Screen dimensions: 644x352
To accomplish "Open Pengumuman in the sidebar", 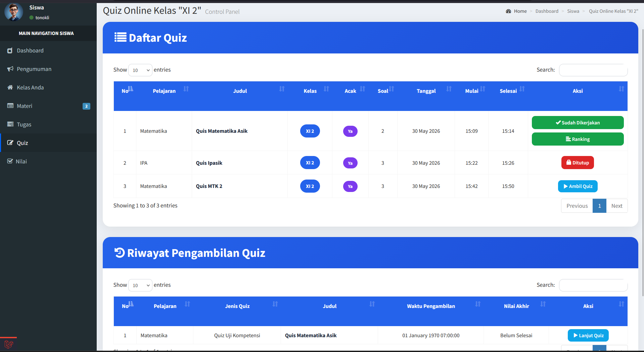I will click(x=48, y=69).
